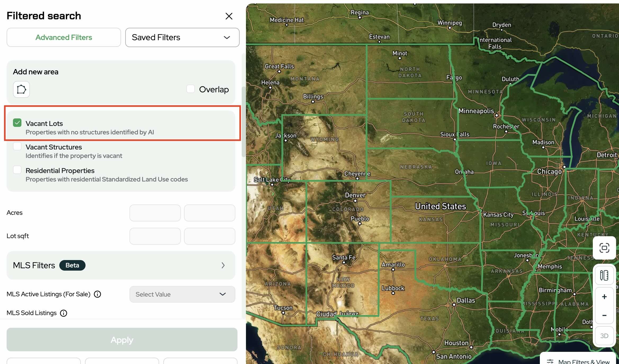Enable the Overlap checkbox
Viewport: 619px width, 364px height.
[x=191, y=89]
